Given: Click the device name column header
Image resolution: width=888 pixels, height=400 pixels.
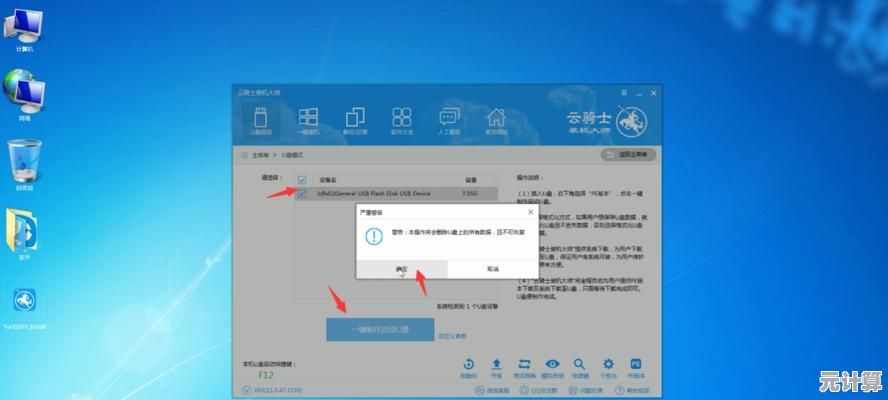Looking at the screenshot, I should 328,180.
